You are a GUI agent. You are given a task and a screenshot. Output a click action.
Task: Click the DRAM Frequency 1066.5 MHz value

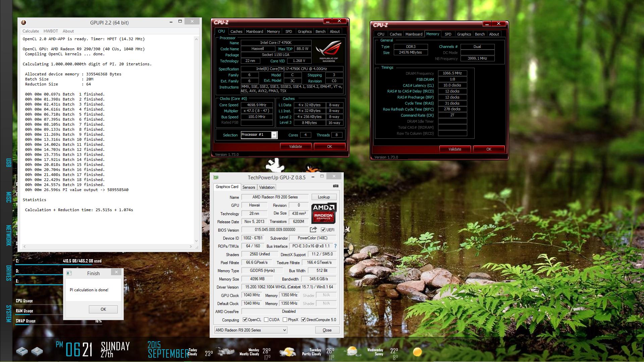click(452, 73)
